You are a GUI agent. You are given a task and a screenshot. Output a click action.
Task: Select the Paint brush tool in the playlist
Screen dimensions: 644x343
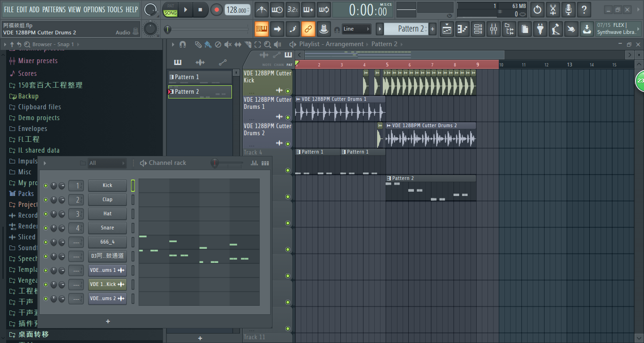(x=208, y=44)
